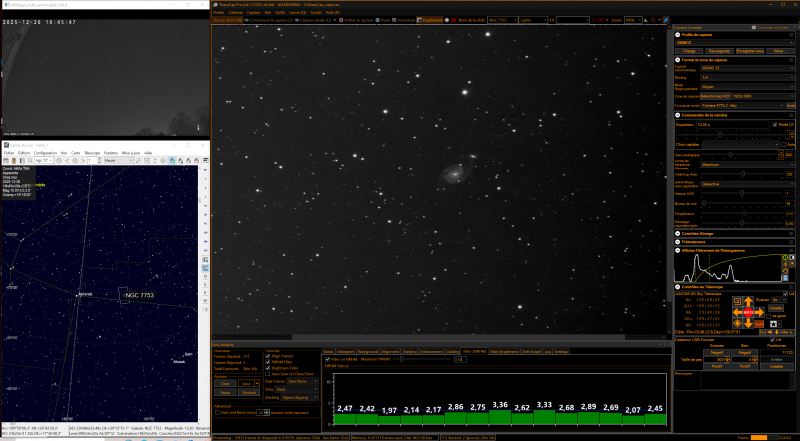Click the lightning bolt icon beside the histogram

(x=785, y=264)
